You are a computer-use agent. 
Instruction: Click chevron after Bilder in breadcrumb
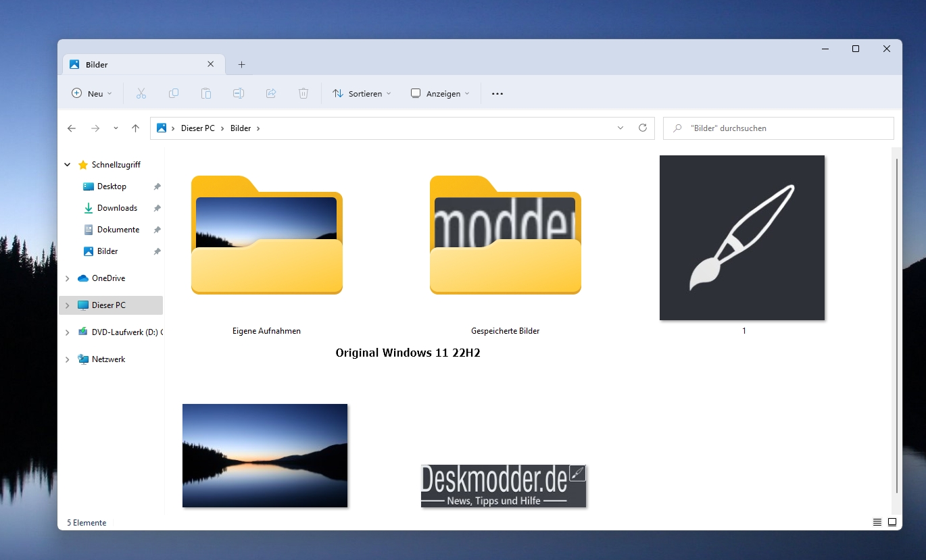(x=258, y=128)
